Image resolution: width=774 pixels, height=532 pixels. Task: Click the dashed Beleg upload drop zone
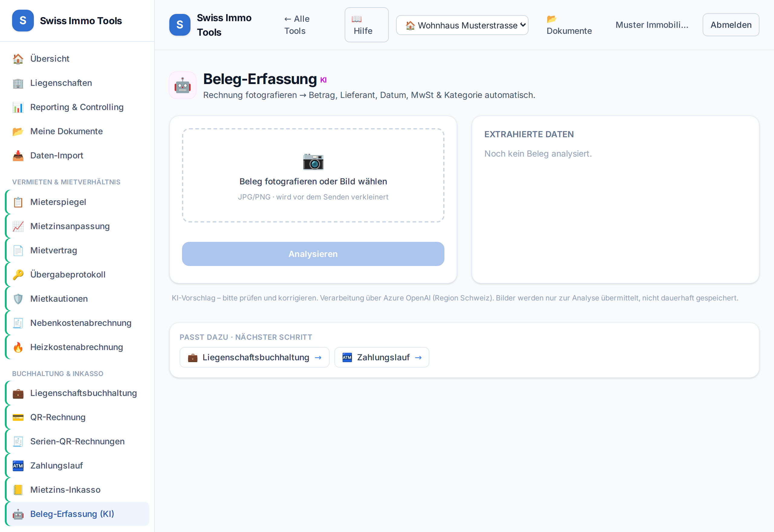coord(313,175)
